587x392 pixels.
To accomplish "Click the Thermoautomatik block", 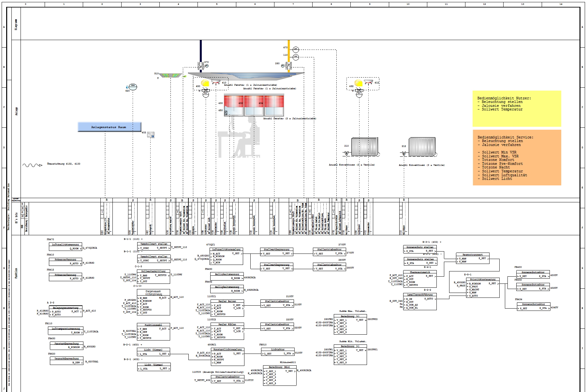I will tap(420, 279).
